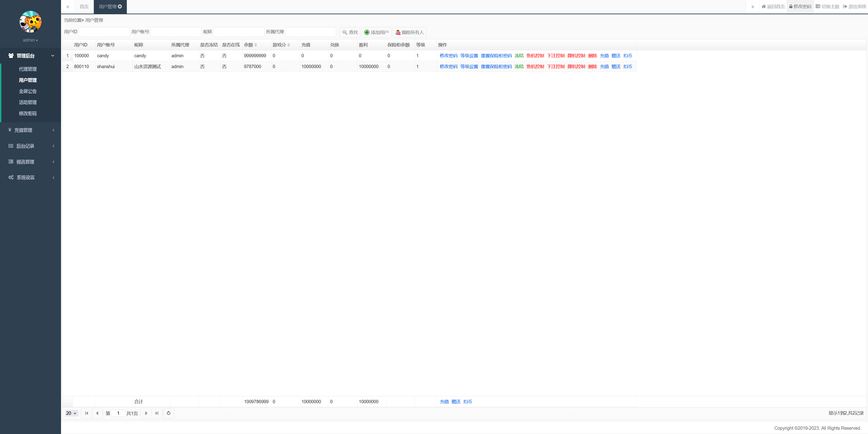The height and width of the screenshot is (434, 868).
Task: Expand the 充值管理 sidebar menu
Action: pyautogui.click(x=30, y=130)
